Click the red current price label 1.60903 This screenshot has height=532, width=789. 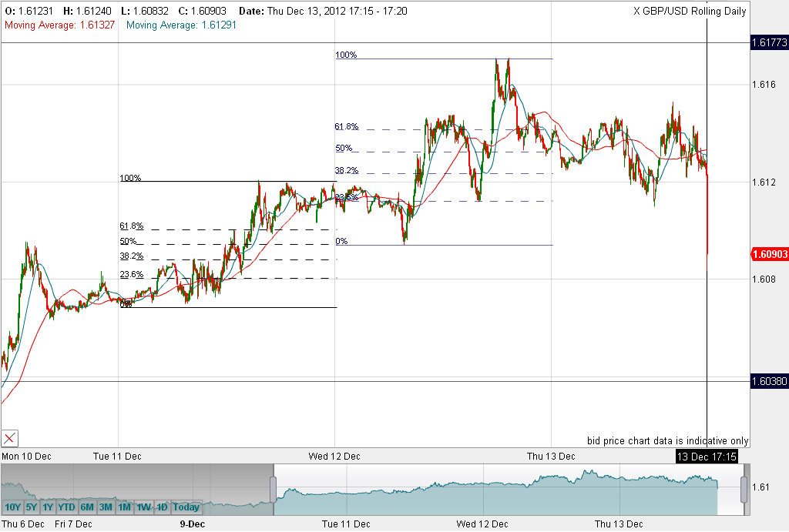coord(770,254)
